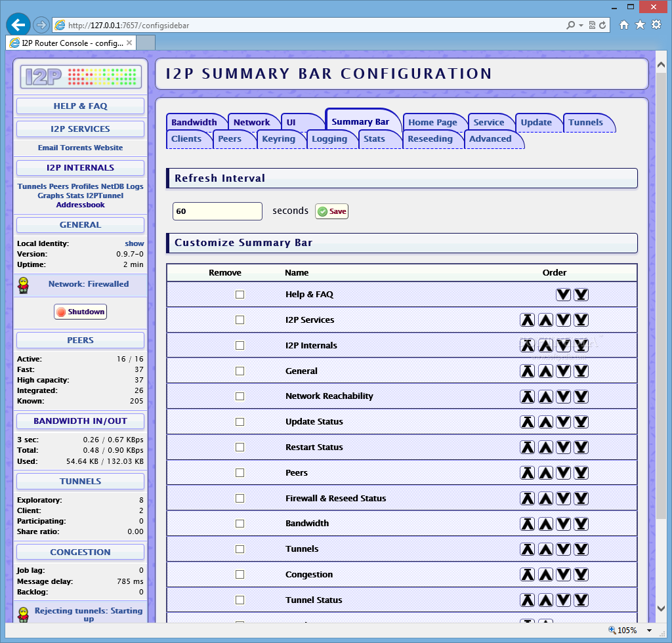Open Network: Firewalled status link
Viewport: 672px width, 643px height.
(x=89, y=284)
